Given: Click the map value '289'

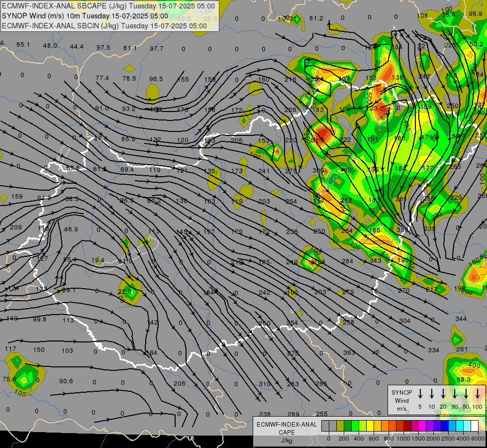Looking at the screenshot, I should pos(293,414).
